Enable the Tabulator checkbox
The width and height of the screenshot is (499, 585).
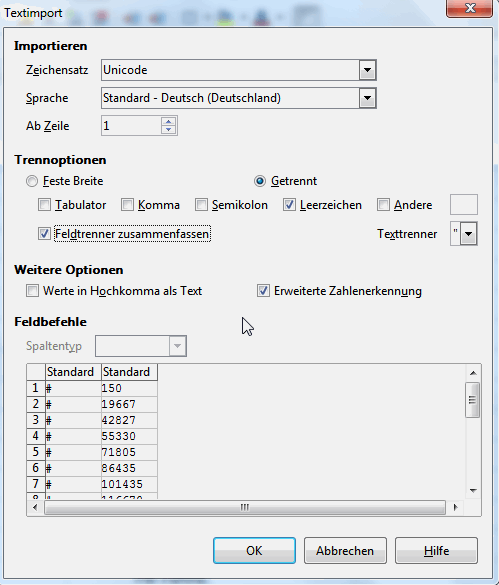[x=44, y=205]
